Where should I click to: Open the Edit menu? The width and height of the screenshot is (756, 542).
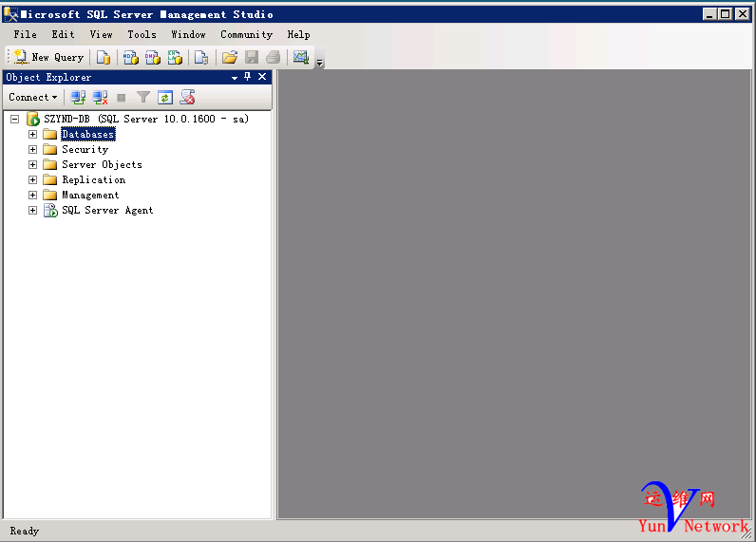point(64,35)
